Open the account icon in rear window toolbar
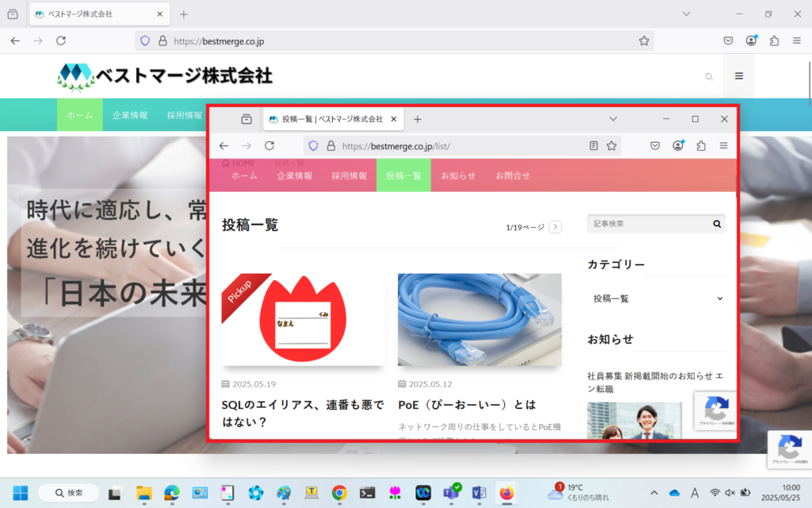 pos(752,40)
